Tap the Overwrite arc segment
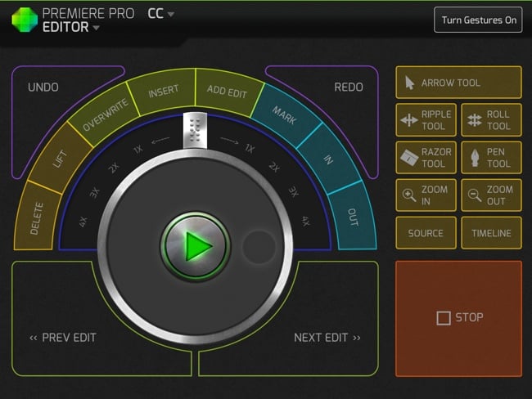Viewport: 532px width, 399px height. 106,114
